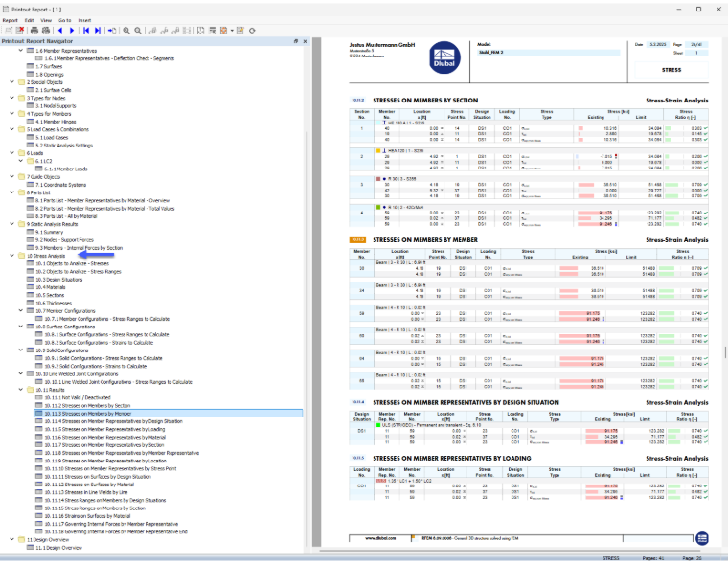Collapse the 5 Load Cases & Combinations folder

coord(12,129)
